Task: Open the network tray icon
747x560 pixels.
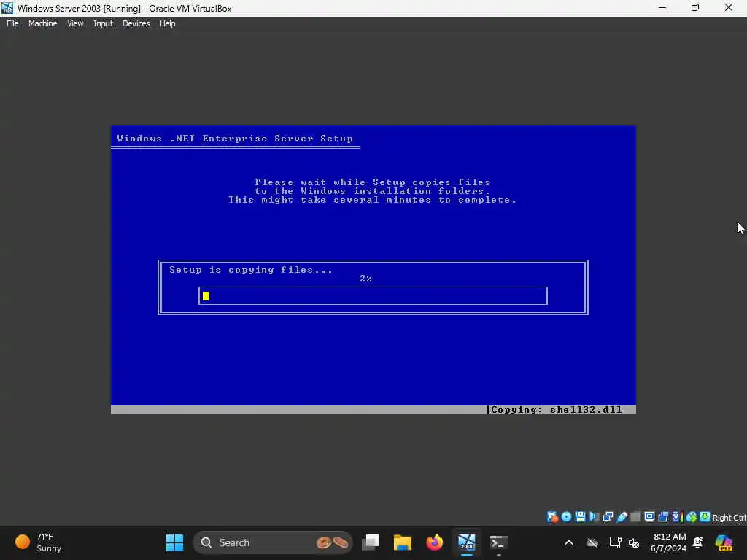Action: coord(615,542)
